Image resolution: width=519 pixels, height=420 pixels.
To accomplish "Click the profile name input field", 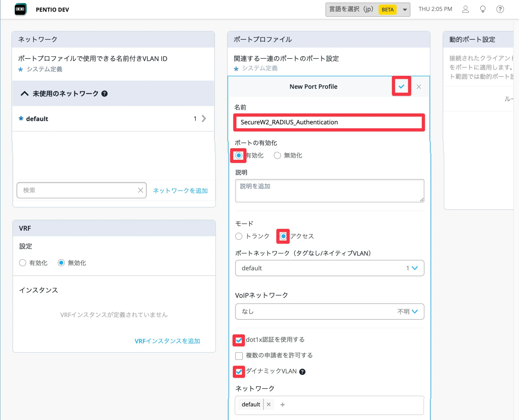I will [329, 122].
